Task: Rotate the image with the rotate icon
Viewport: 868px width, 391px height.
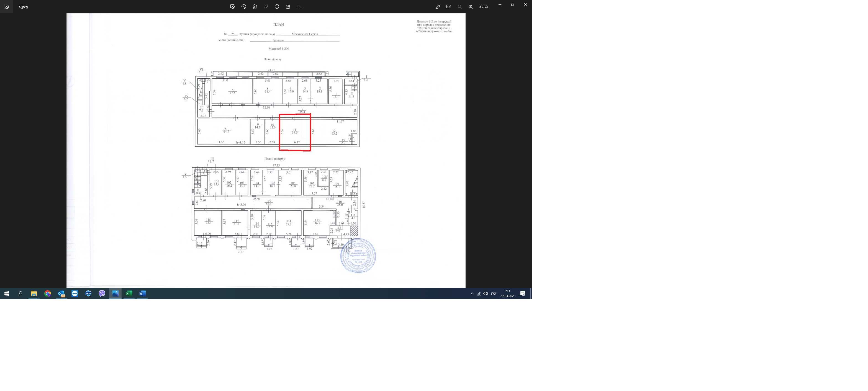Action: [244, 7]
